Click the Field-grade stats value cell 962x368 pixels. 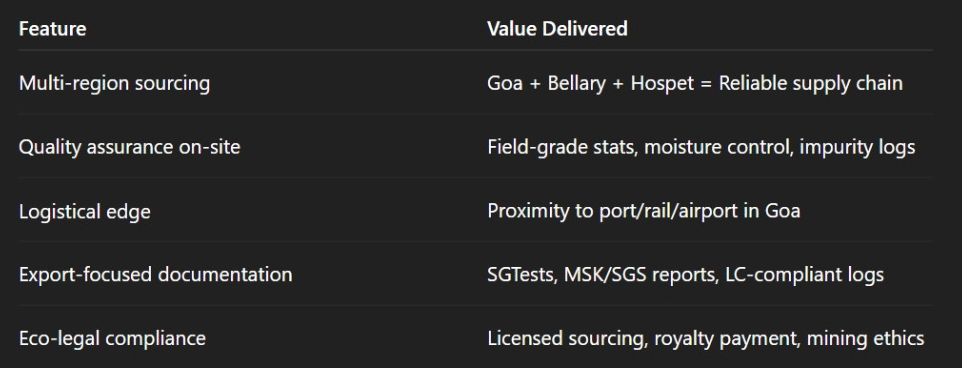701,147
